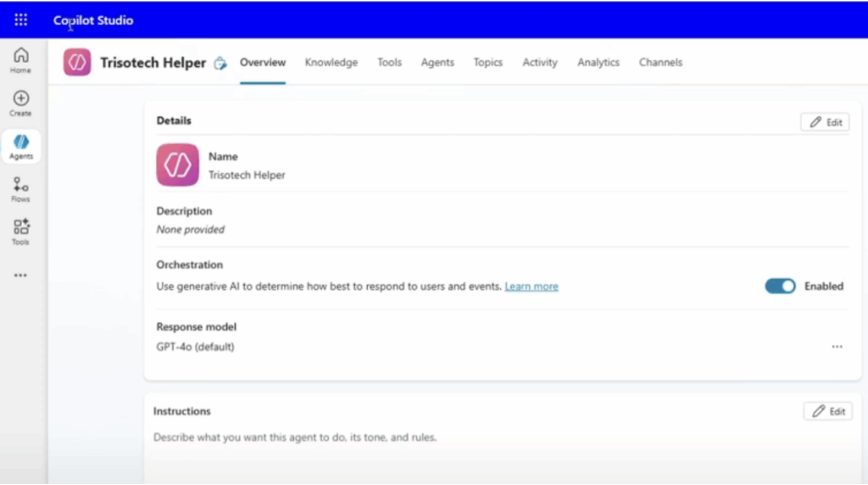Open Tools in the left sidebar
This screenshot has width=868, height=485.
(x=21, y=232)
